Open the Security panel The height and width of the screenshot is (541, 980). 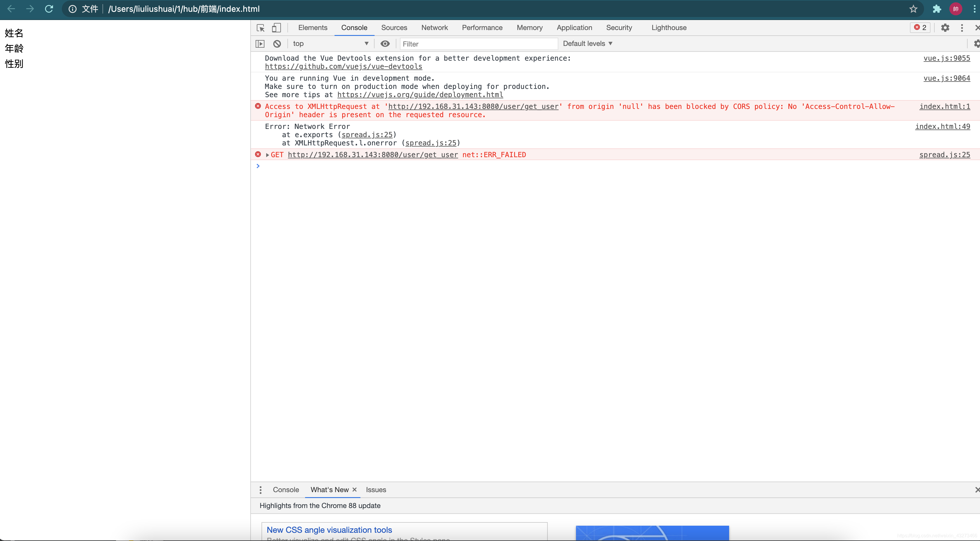pyautogui.click(x=619, y=27)
